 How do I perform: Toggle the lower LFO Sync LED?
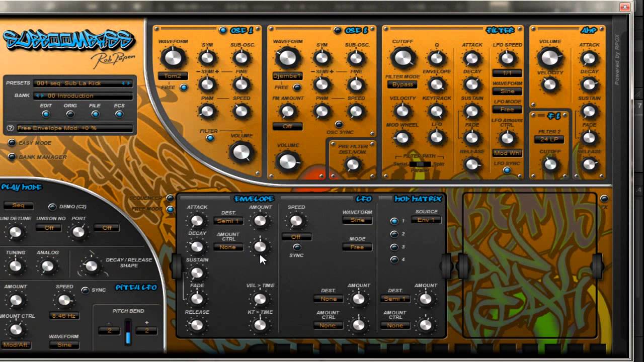(297, 247)
